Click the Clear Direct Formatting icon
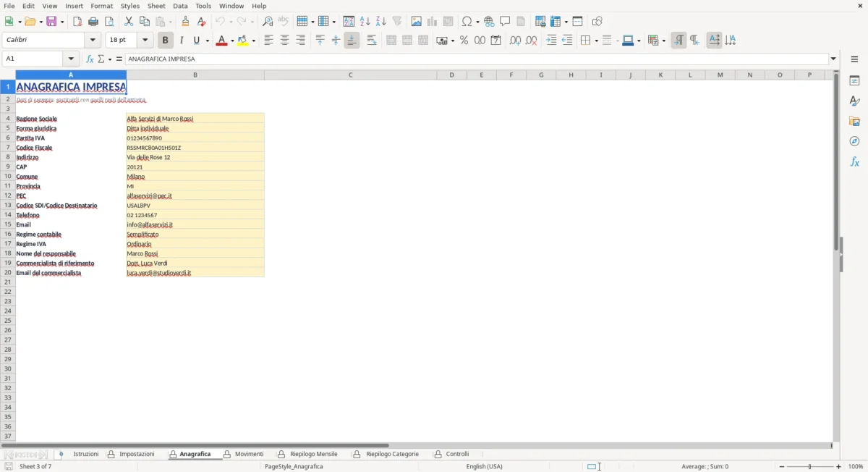The height and width of the screenshot is (472, 868). pyautogui.click(x=201, y=22)
